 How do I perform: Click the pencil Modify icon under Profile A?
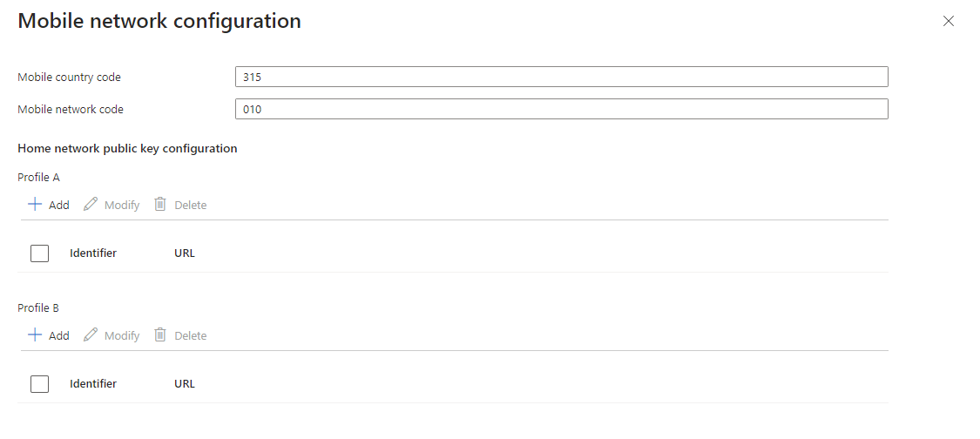91,204
